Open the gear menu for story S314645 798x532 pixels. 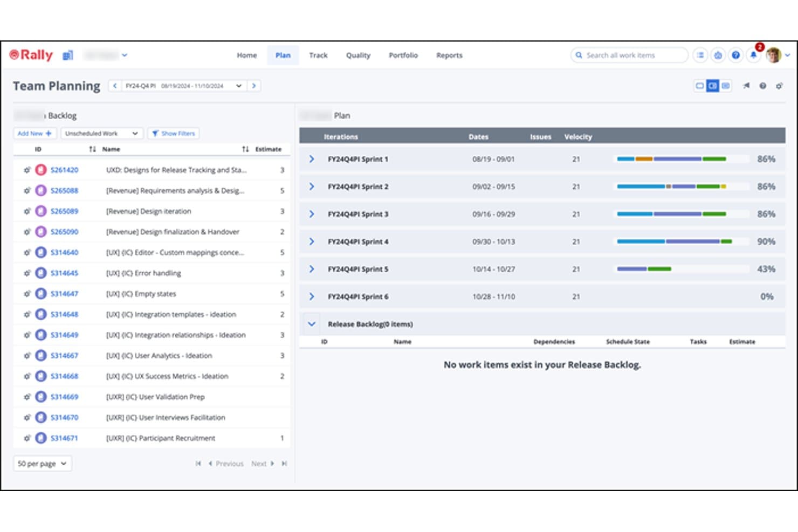(27, 273)
